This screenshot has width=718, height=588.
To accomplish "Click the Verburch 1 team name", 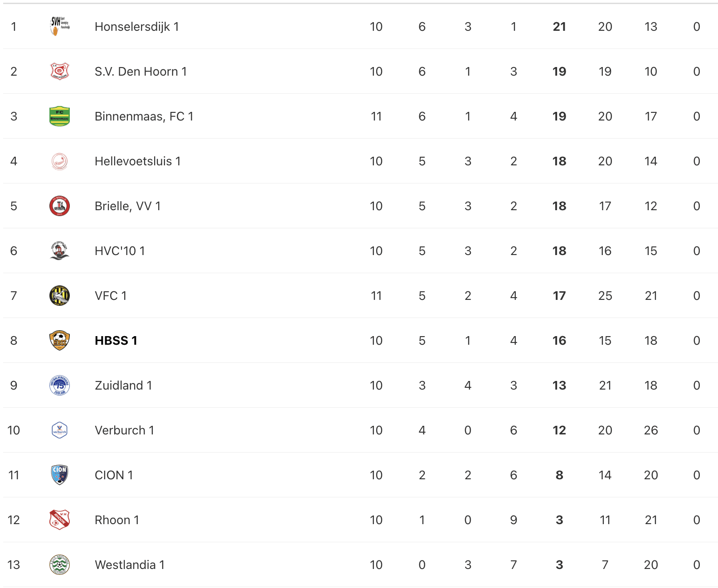I will pos(125,430).
